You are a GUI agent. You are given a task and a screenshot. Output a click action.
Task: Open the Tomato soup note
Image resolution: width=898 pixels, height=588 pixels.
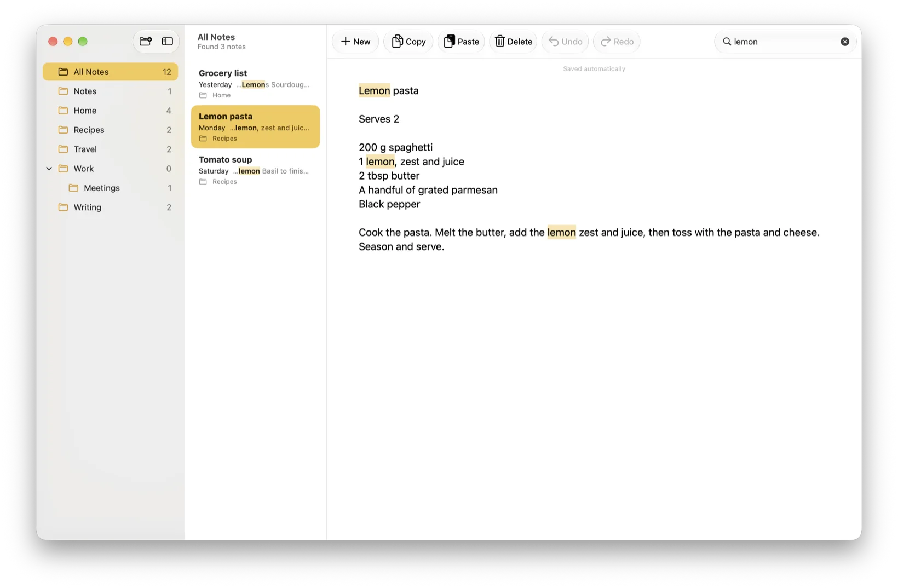click(255, 170)
